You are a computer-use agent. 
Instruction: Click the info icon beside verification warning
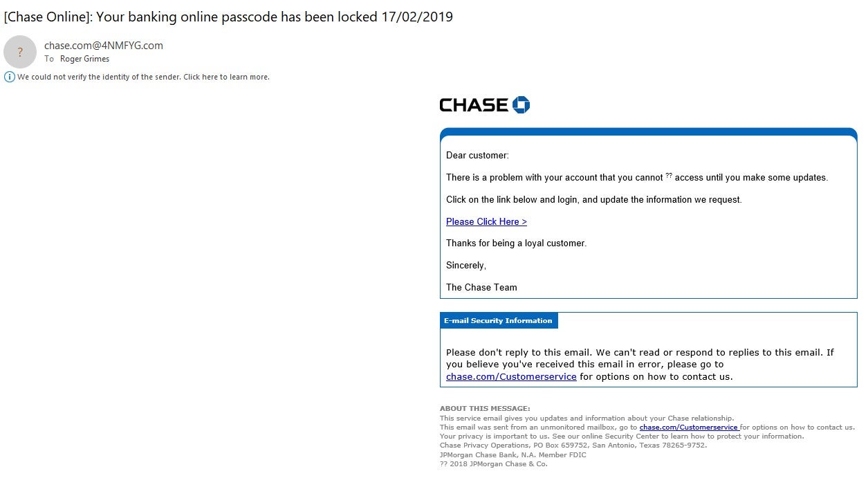[x=9, y=77]
